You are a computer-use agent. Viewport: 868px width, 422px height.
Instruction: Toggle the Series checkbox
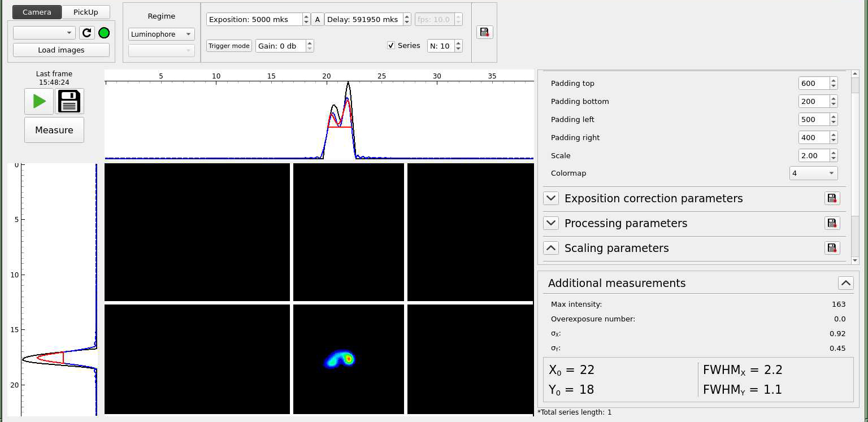pos(391,46)
